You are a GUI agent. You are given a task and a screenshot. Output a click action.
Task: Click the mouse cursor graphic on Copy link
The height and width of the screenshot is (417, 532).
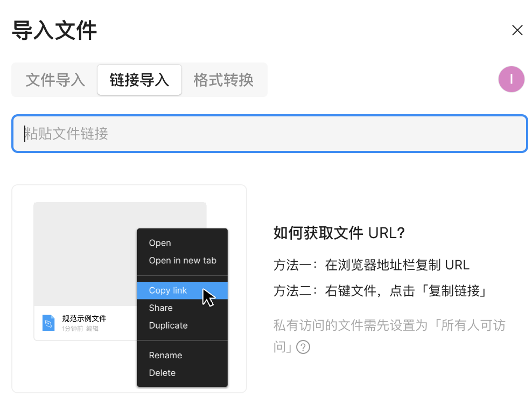click(208, 297)
